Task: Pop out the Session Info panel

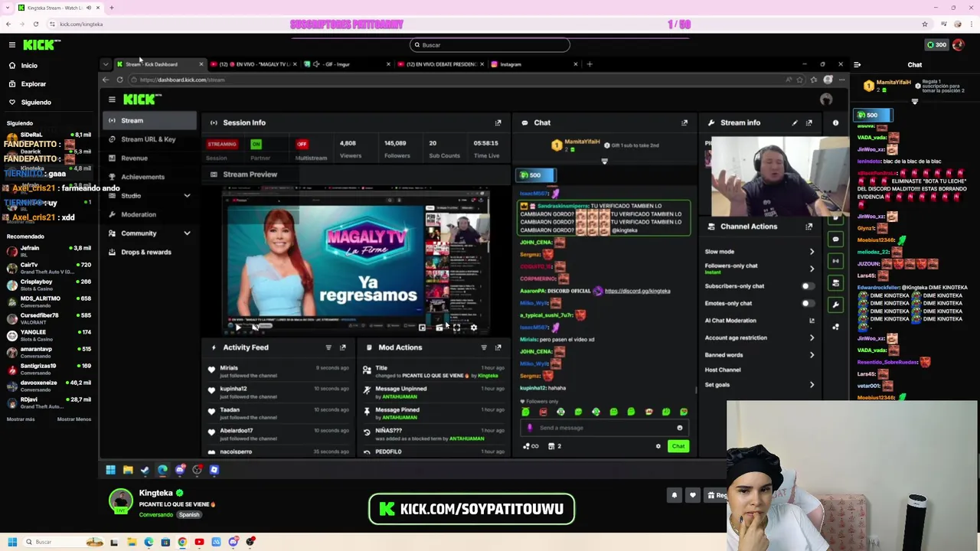Action: click(498, 122)
